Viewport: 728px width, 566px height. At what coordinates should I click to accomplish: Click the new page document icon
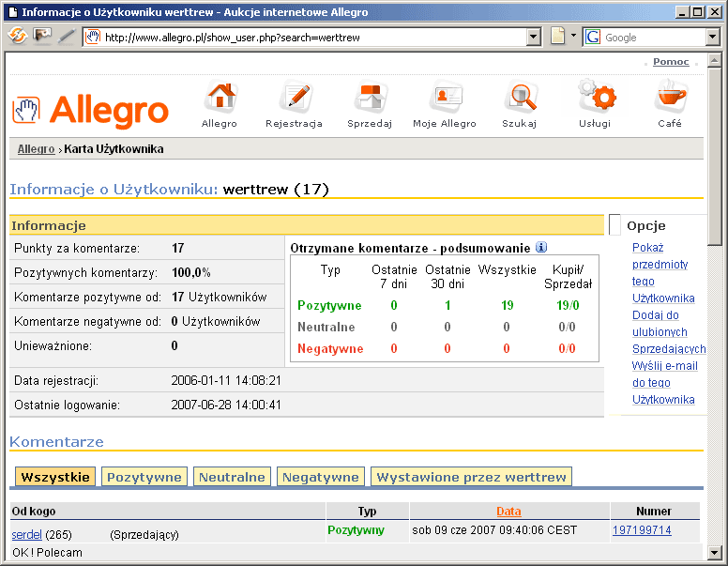click(x=557, y=36)
